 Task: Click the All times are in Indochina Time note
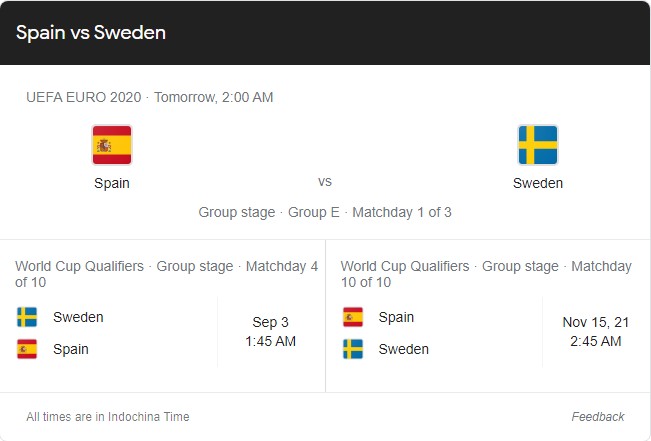(x=108, y=416)
